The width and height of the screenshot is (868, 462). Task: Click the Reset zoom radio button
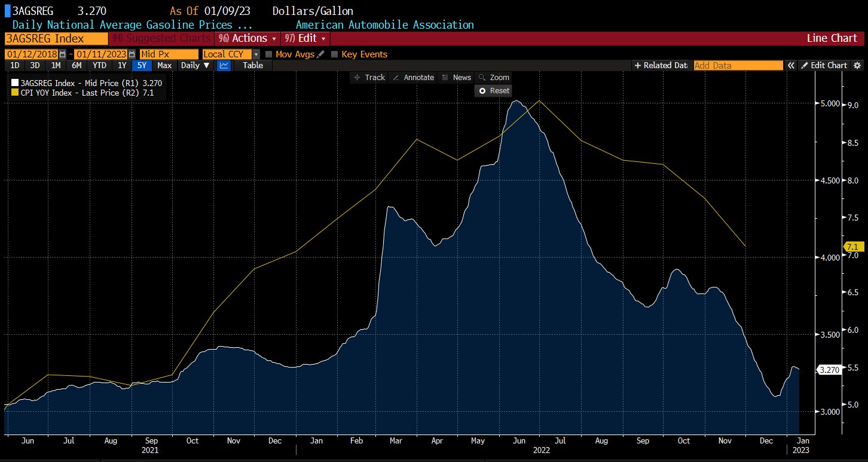(482, 91)
